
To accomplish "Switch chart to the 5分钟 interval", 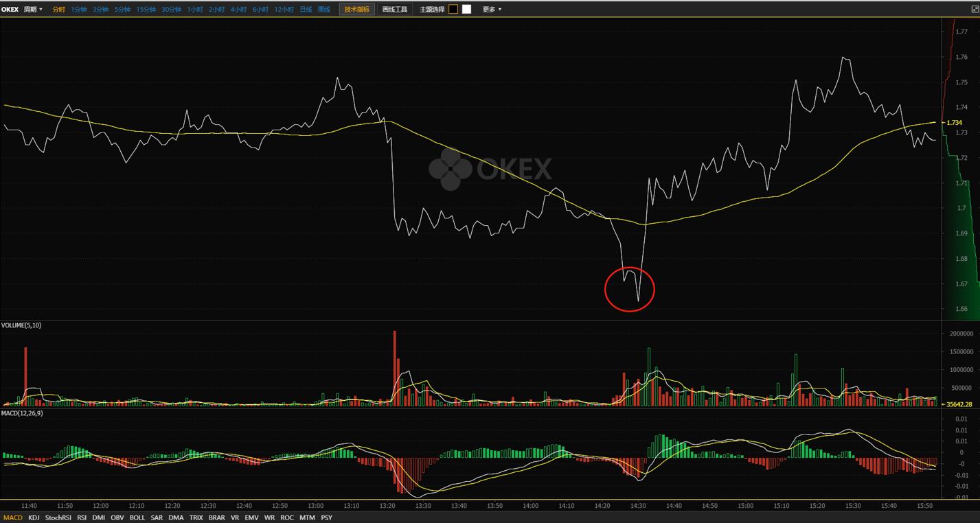I will click(x=123, y=10).
